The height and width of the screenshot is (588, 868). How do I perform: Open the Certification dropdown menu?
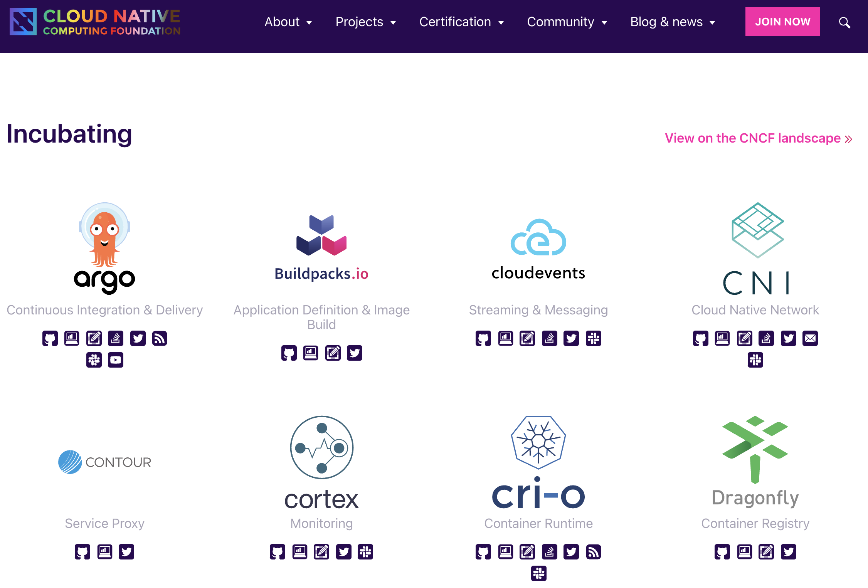[461, 22]
